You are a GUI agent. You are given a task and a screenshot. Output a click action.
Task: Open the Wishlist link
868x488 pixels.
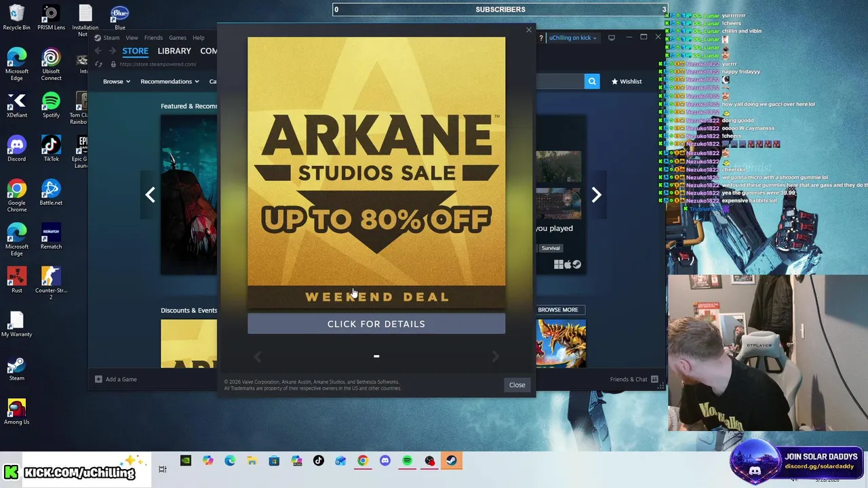tap(627, 81)
